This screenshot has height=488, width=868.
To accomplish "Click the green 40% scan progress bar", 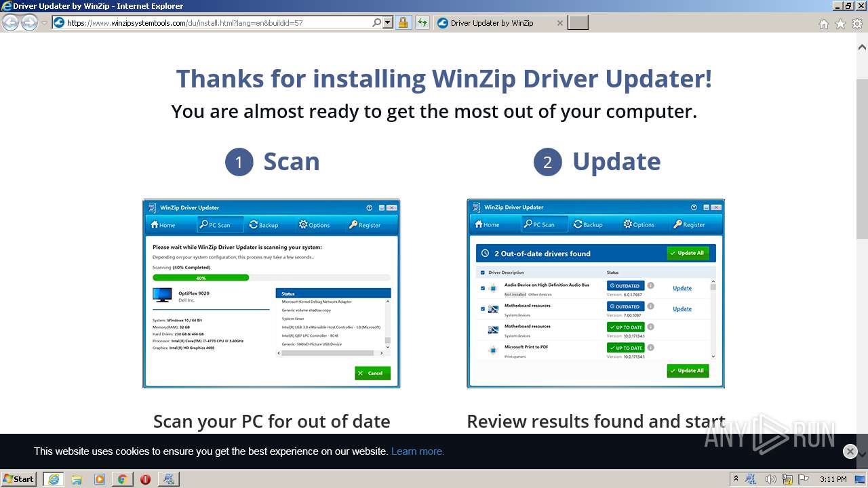I will tap(201, 278).
